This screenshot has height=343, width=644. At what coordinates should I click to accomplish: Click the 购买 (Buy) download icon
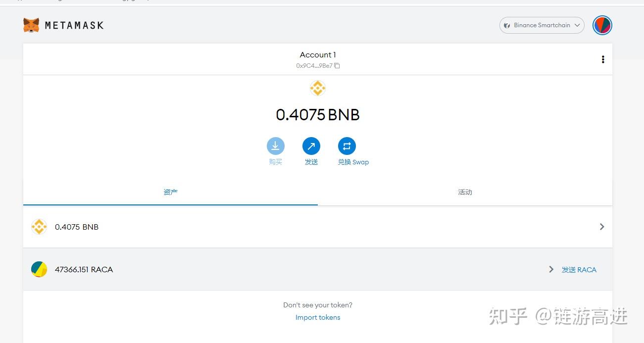(x=276, y=146)
